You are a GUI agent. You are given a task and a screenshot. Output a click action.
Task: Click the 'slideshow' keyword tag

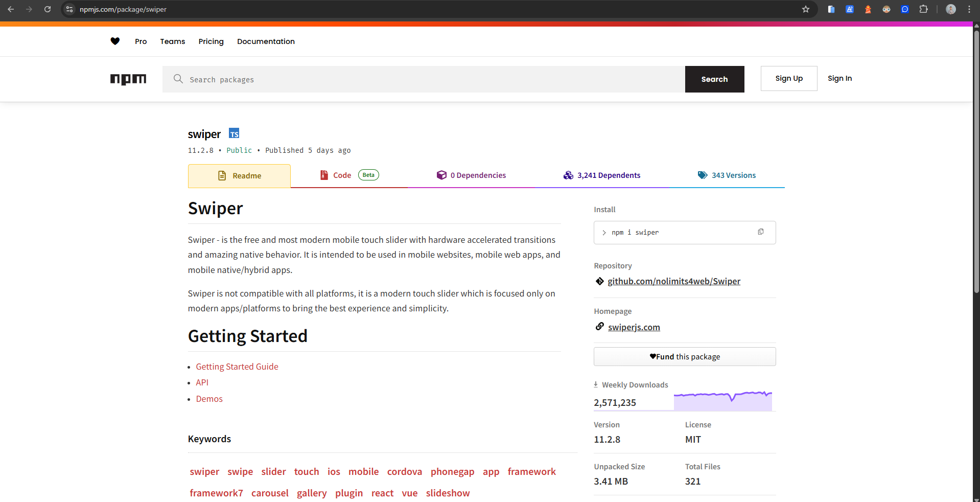pyautogui.click(x=448, y=493)
